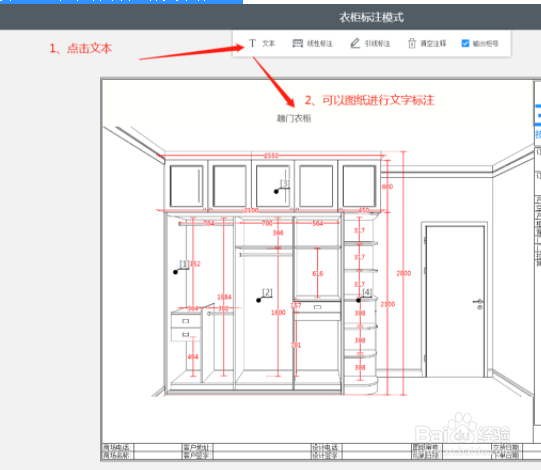Image resolution: width=541 pixels, height=470 pixels.
Task: Select the 趟门衣柜 text annotation on drawing
Action: (x=294, y=118)
